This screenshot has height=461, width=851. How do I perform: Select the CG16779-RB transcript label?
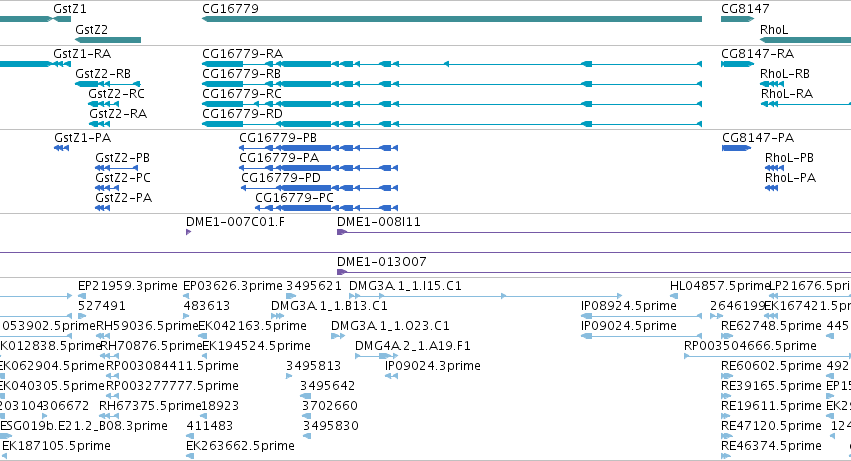point(242,74)
